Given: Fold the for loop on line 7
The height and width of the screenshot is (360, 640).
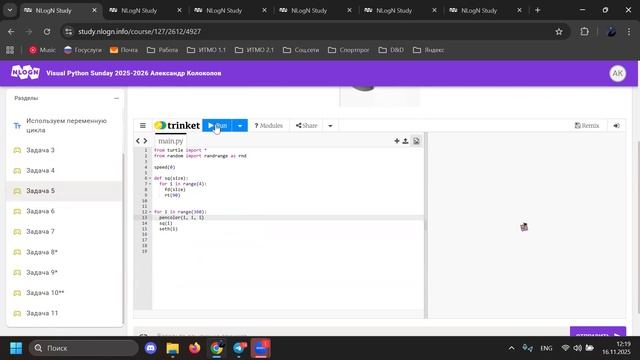Looking at the screenshot, I should [x=150, y=184].
